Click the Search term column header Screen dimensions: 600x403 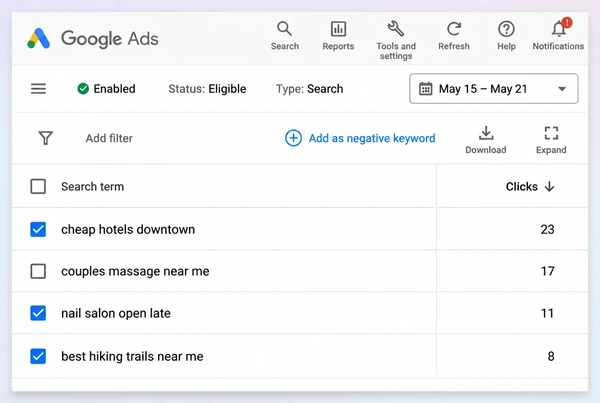[93, 186]
